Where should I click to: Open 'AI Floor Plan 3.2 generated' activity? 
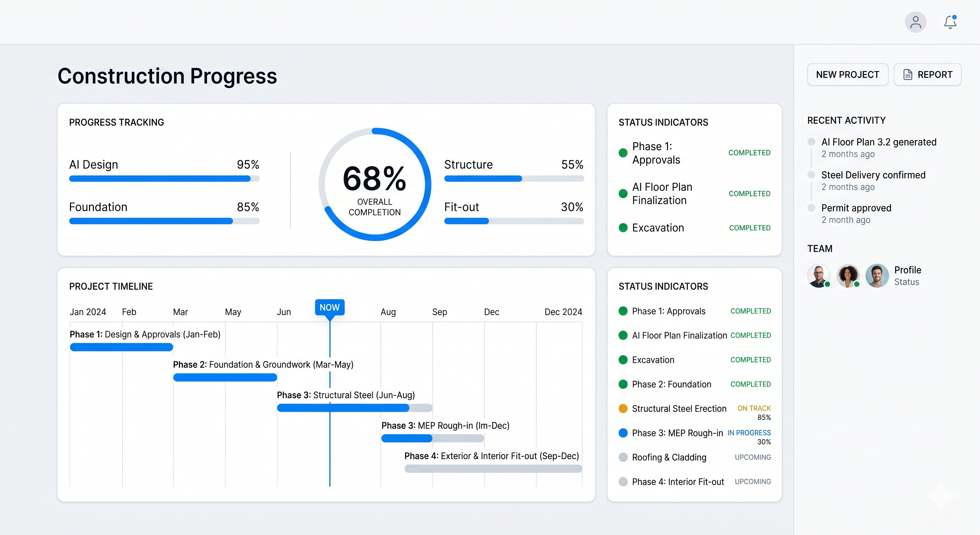tap(879, 142)
